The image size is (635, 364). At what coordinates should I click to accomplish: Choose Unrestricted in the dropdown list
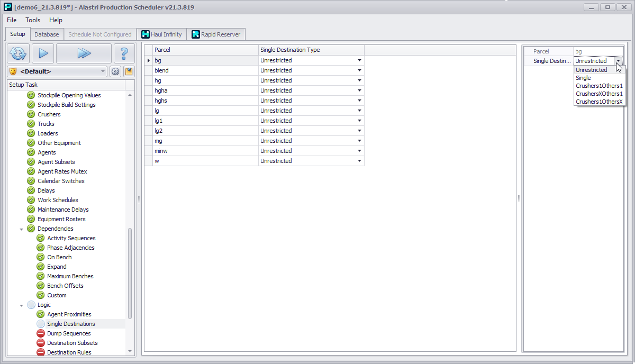[600, 70]
